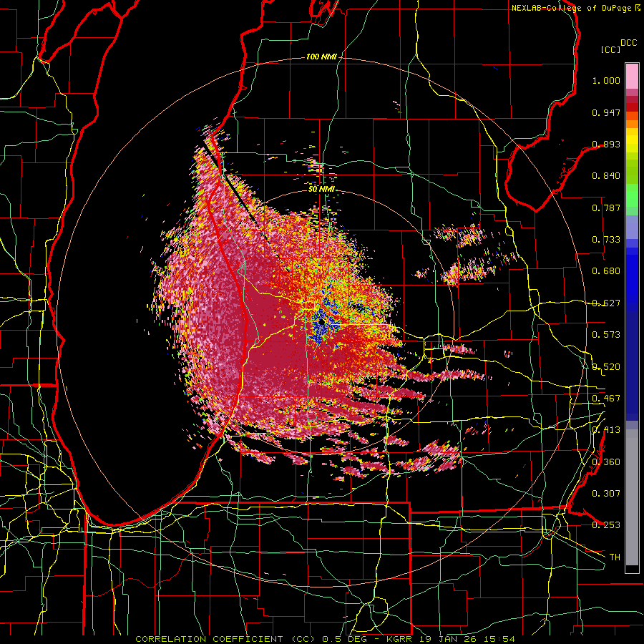Select the 0.787 scale value

[x=606, y=208]
